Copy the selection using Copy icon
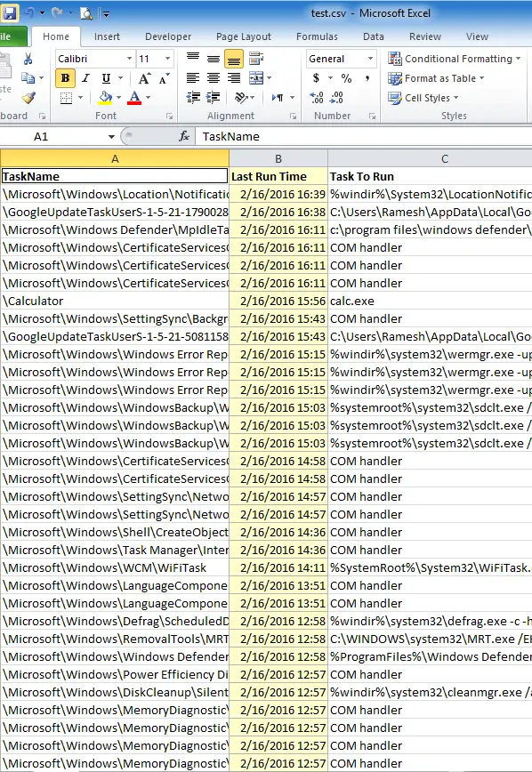The image size is (532, 772). coord(28,77)
